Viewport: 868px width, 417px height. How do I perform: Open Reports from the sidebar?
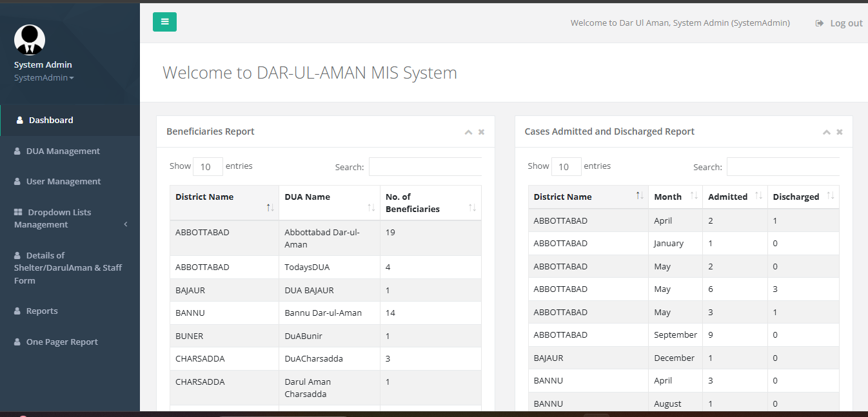coord(42,311)
